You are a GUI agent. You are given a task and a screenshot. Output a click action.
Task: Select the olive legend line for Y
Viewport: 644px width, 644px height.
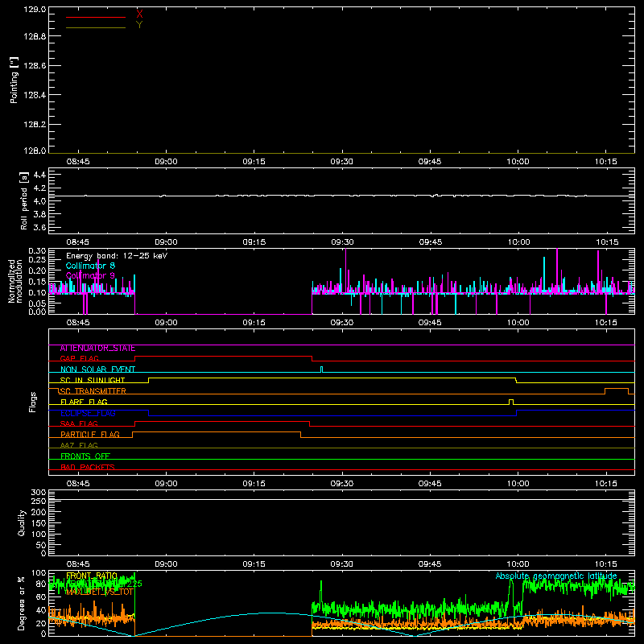tap(96, 28)
